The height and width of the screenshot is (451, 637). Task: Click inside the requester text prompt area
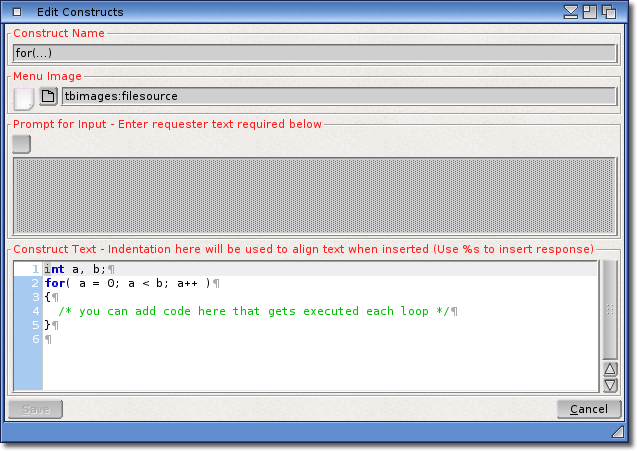tap(314, 196)
